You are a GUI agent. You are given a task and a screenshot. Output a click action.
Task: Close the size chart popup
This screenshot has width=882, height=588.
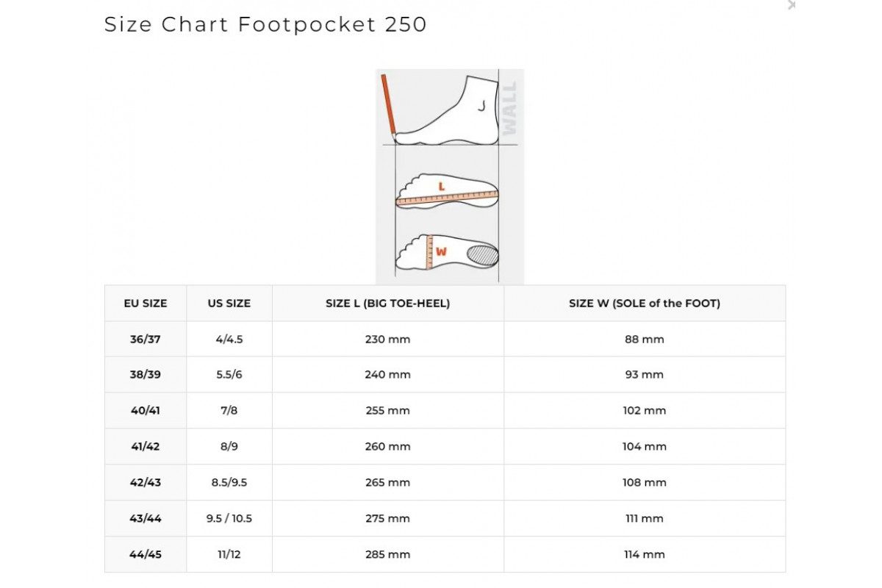(x=791, y=5)
